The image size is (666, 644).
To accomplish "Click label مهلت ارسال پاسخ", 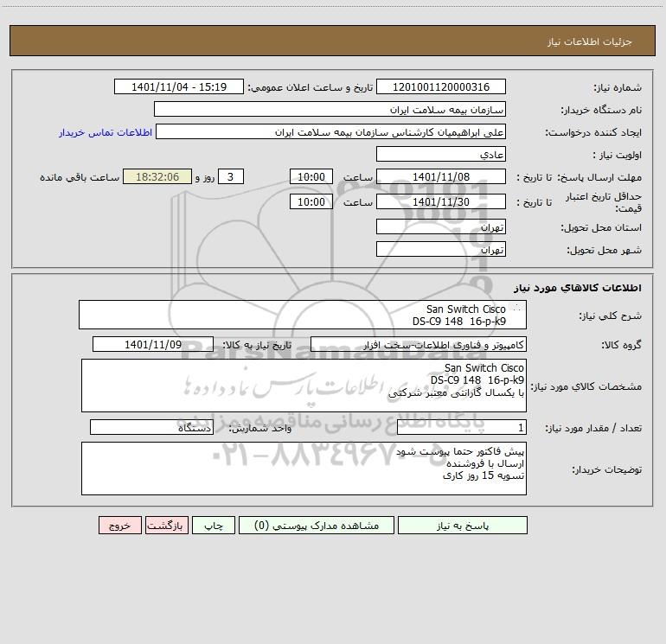I will coord(599,177).
